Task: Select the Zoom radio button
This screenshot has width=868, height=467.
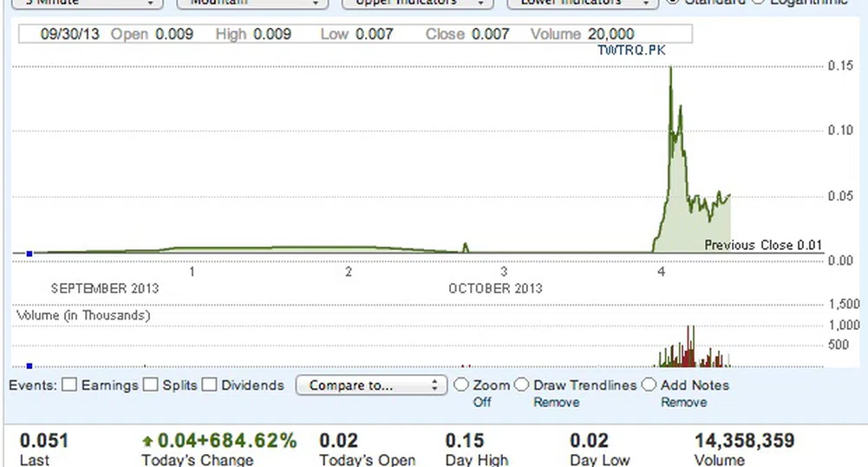Action: 461,385
